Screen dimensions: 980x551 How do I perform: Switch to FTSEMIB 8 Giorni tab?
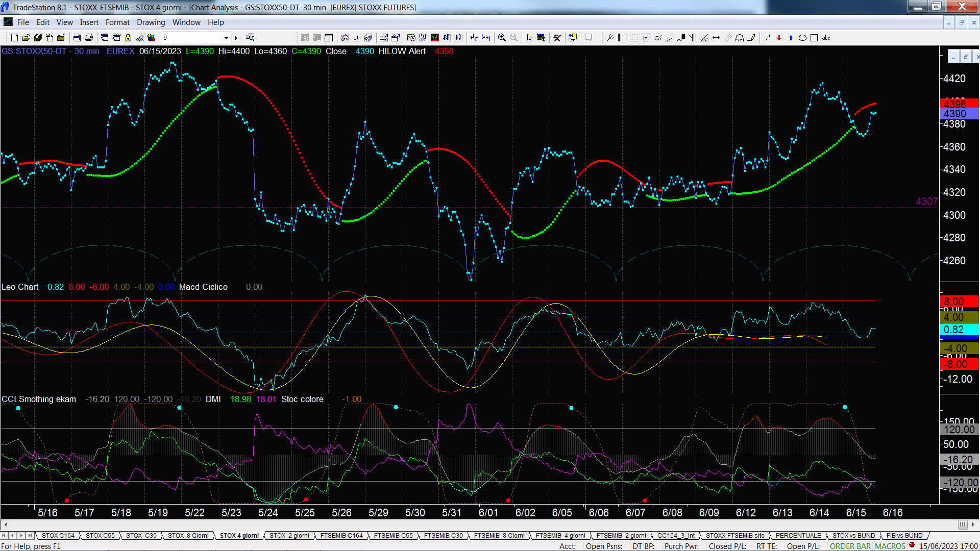pos(499,536)
